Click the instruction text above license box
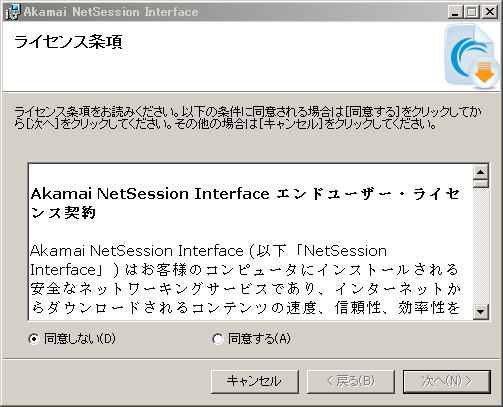The image size is (503, 407). click(247, 118)
